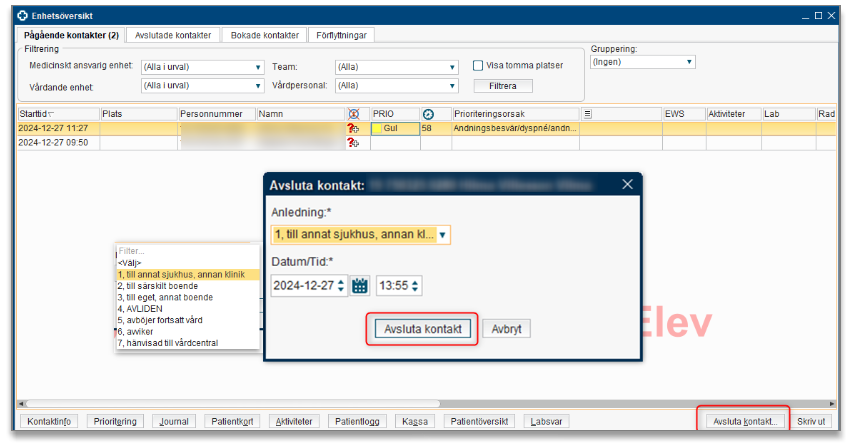Click the time stepper showing 13:55
This screenshot has height=447, width=854.
(399, 286)
